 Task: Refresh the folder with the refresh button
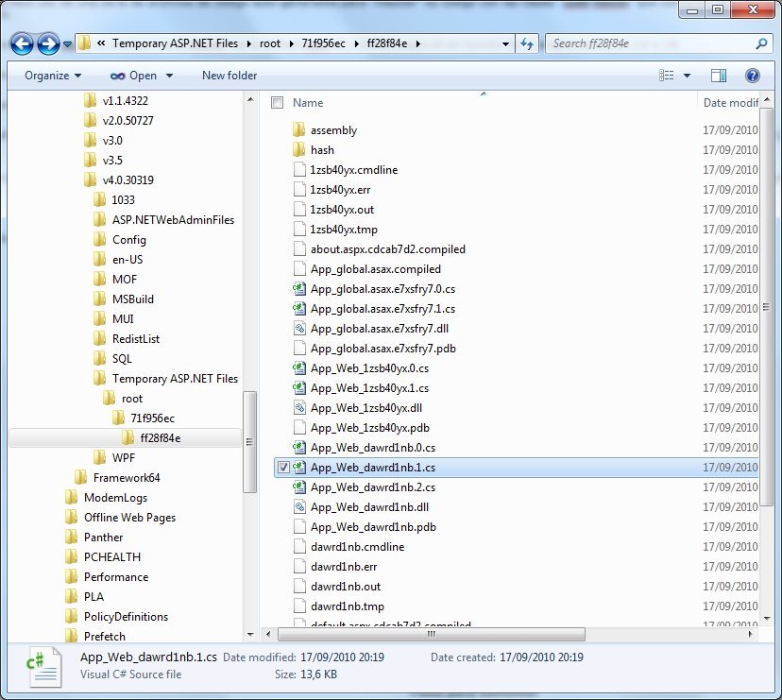[x=527, y=43]
